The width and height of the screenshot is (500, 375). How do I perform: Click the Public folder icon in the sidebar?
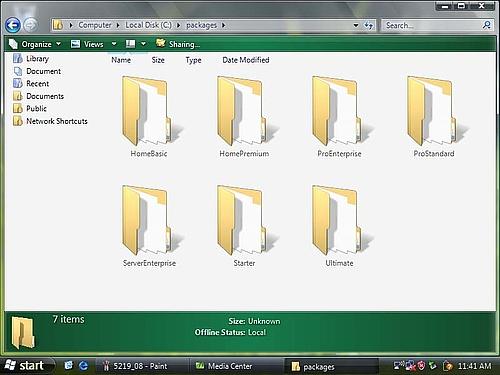click(18, 108)
